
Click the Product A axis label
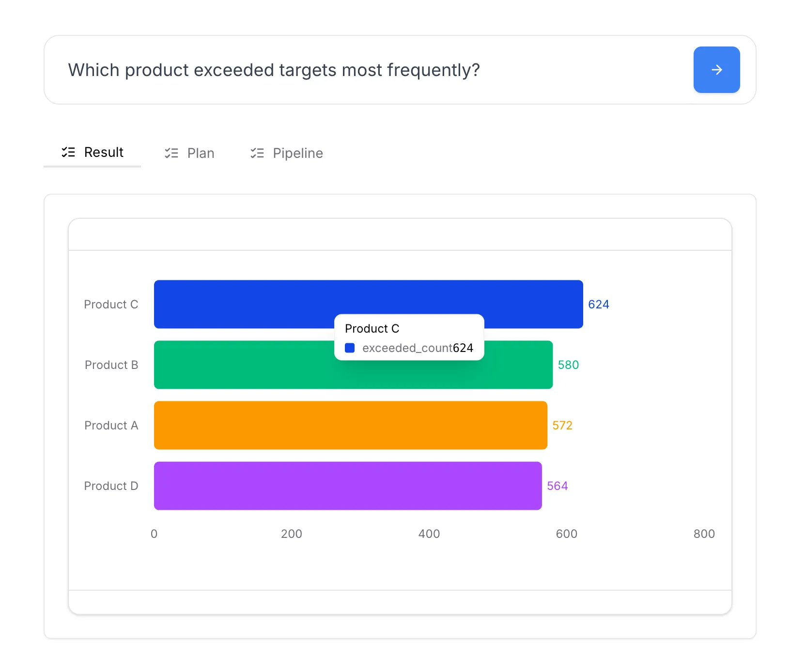point(111,426)
